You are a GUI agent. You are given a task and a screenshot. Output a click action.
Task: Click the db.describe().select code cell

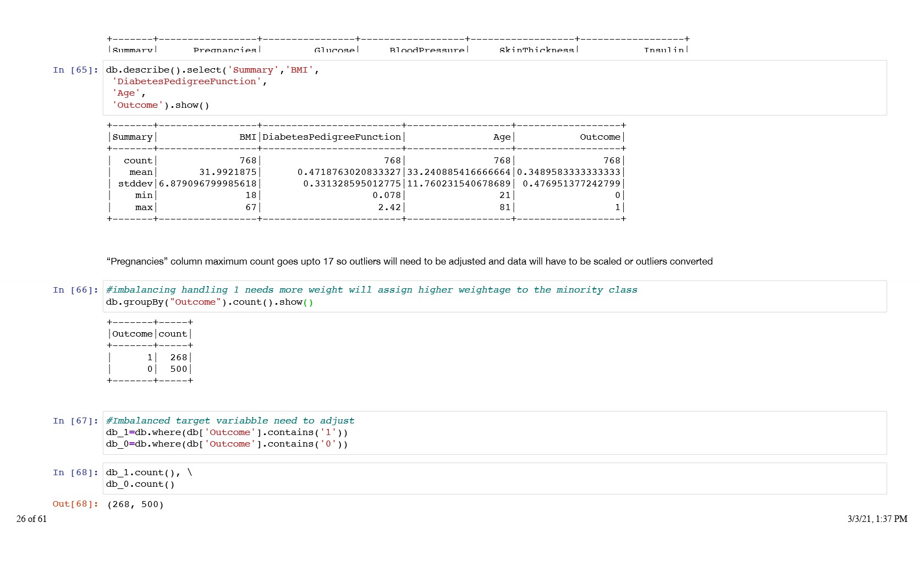[x=494, y=87]
